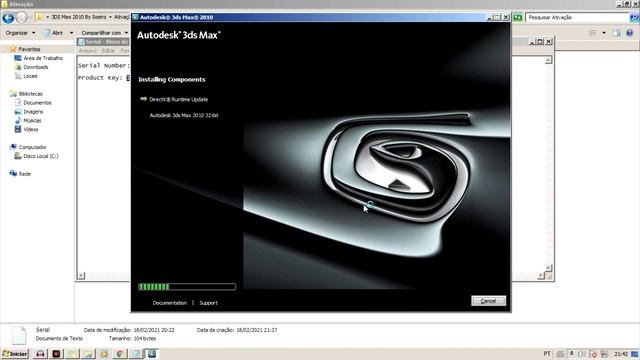Click the Iniciar start button
This screenshot has height=360, width=640.
pos(15,354)
